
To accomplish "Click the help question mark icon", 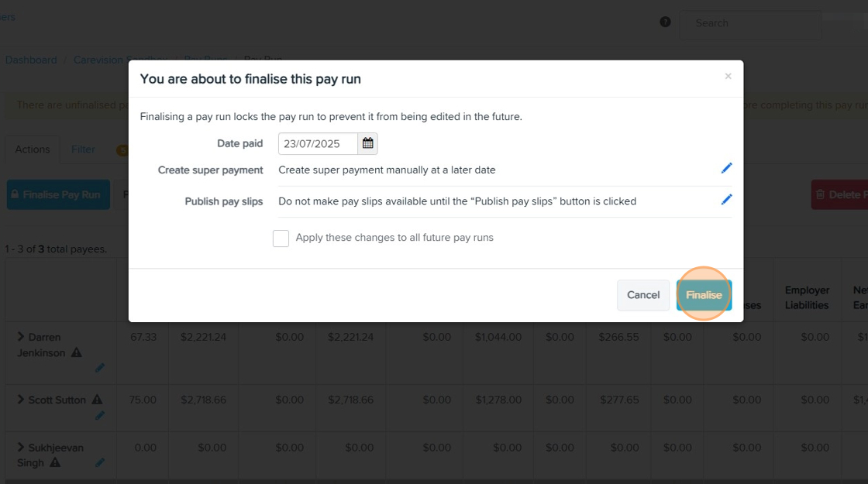I will click(x=665, y=22).
